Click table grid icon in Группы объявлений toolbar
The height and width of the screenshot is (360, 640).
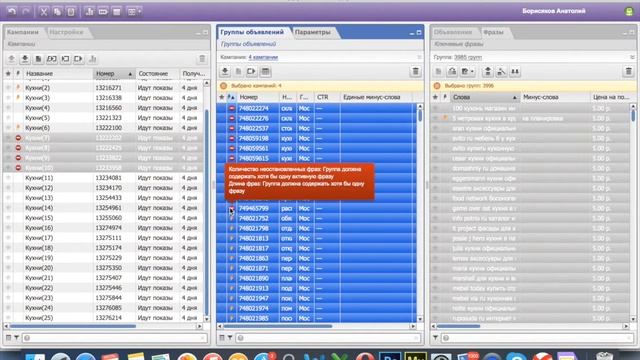[x=265, y=71]
